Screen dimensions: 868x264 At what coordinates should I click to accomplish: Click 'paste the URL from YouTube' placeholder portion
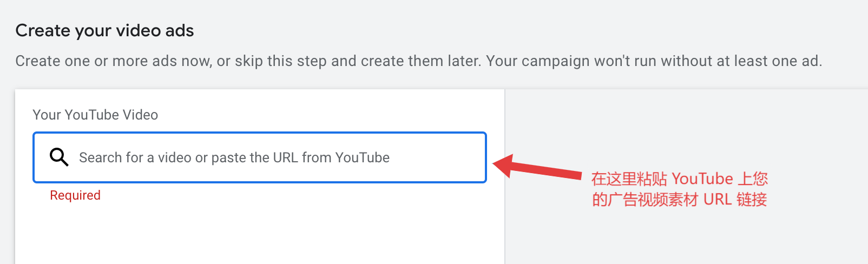pos(300,157)
